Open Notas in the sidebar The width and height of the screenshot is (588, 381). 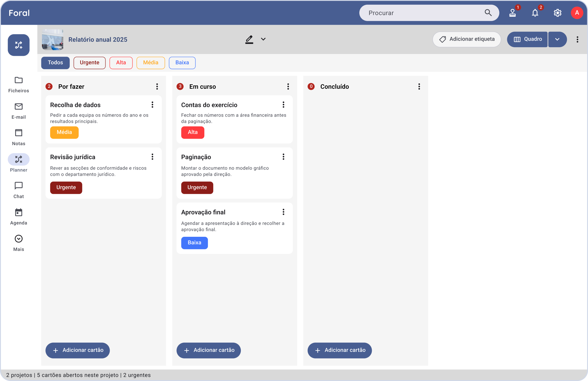[x=18, y=137]
